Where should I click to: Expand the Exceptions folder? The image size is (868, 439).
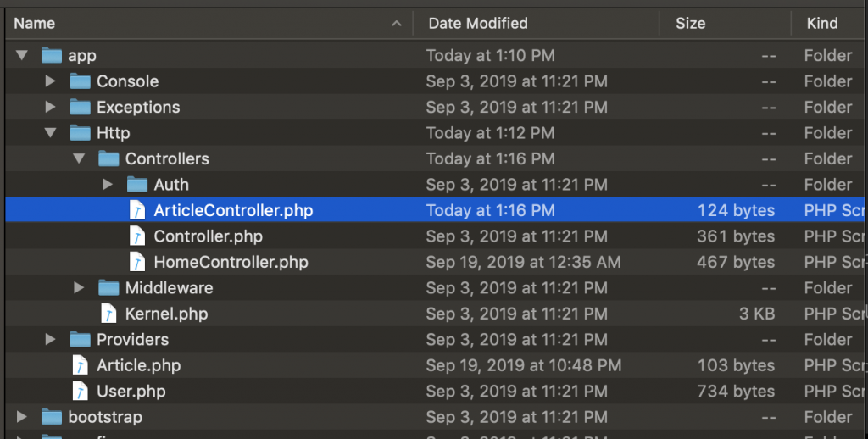(50, 108)
